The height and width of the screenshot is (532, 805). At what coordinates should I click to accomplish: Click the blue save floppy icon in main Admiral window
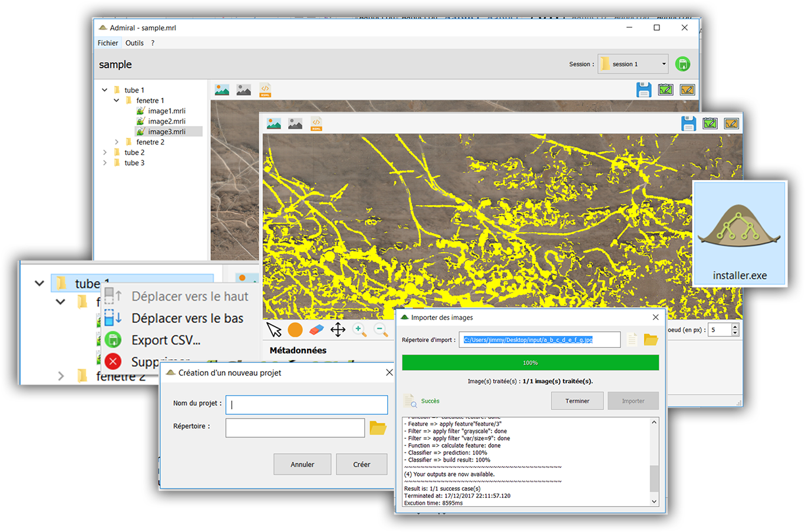[644, 90]
